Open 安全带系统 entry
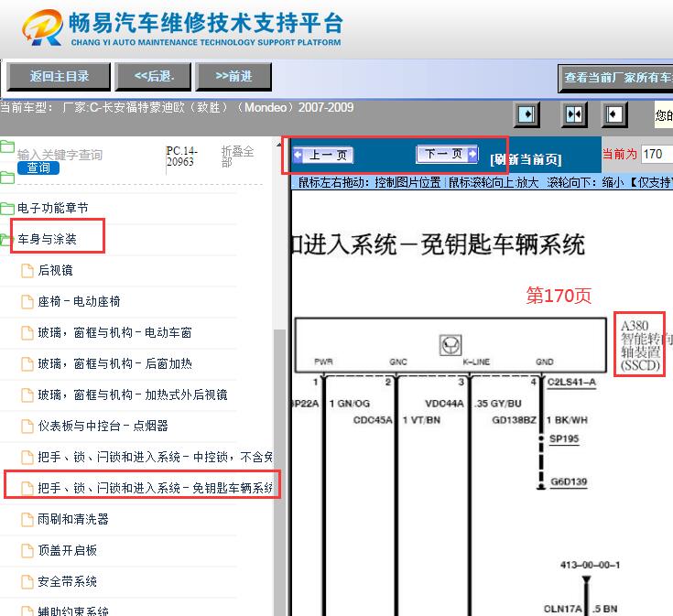The width and height of the screenshot is (673, 616). (68, 582)
